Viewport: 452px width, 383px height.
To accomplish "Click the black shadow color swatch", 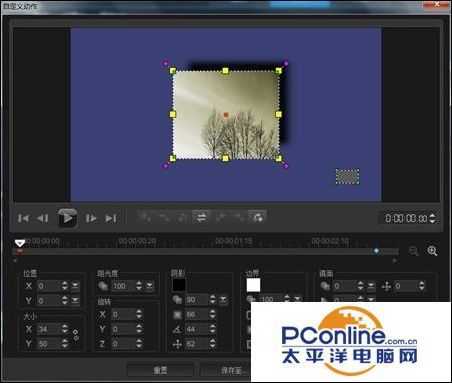I will (179, 285).
